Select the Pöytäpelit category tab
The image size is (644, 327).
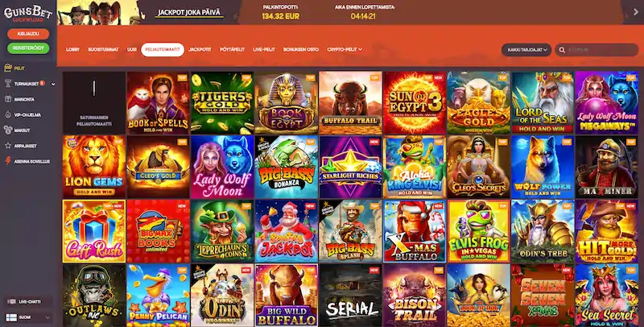(232, 49)
